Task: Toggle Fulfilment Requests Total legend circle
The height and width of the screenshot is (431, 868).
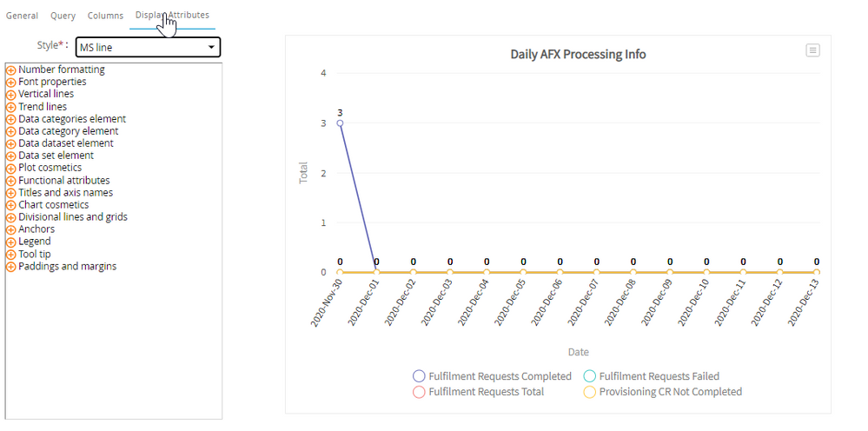Action: [x=419, y=392]
